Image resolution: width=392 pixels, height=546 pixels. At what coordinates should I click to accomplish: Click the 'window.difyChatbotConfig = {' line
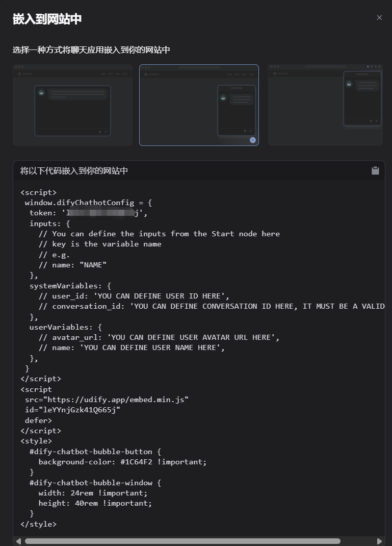pos(88,203)
